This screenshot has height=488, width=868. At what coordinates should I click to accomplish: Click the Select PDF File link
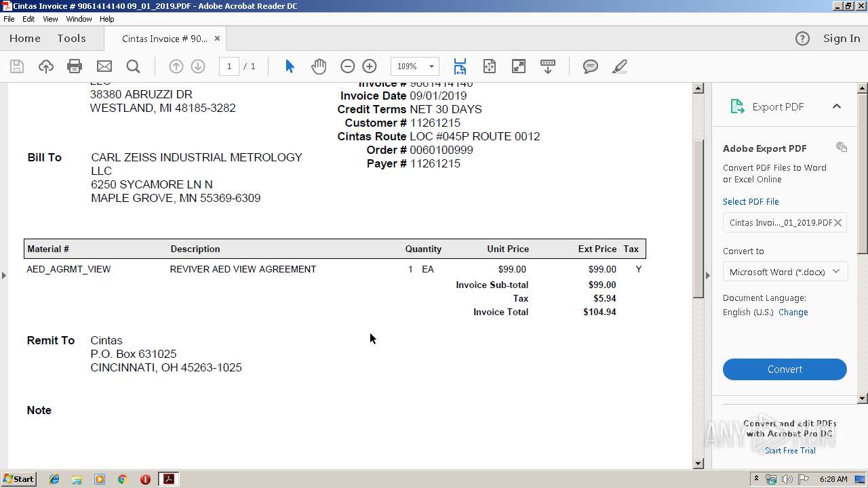tap(751, 202)
